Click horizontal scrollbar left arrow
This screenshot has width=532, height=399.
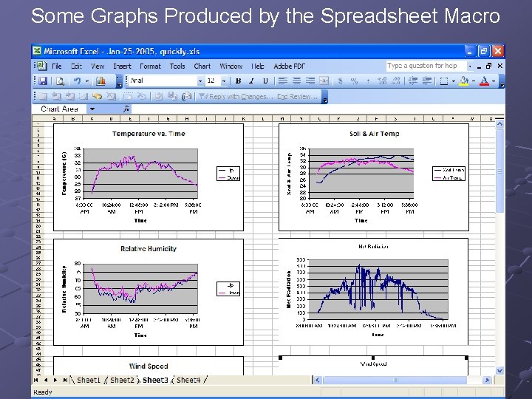(x=318, y=380)
